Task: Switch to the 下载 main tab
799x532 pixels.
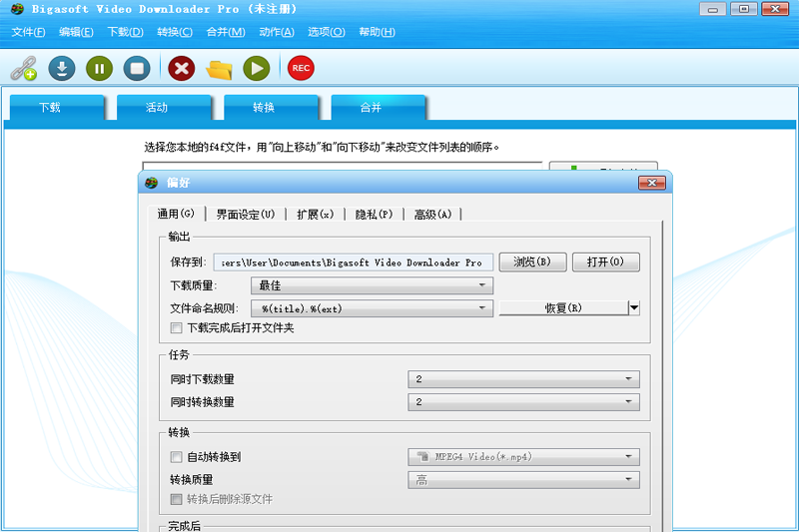Action: (x=57, y=108)
